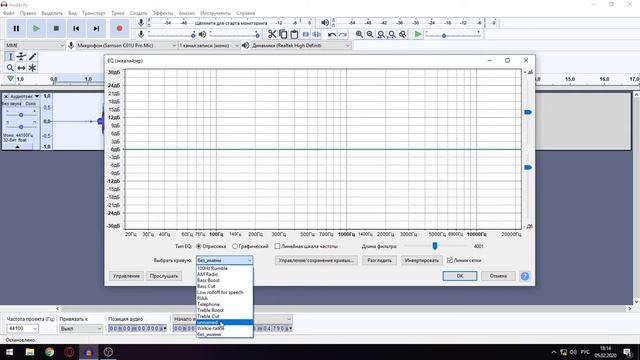Click Управление/сохранение кривых... button

coord(316,260)
